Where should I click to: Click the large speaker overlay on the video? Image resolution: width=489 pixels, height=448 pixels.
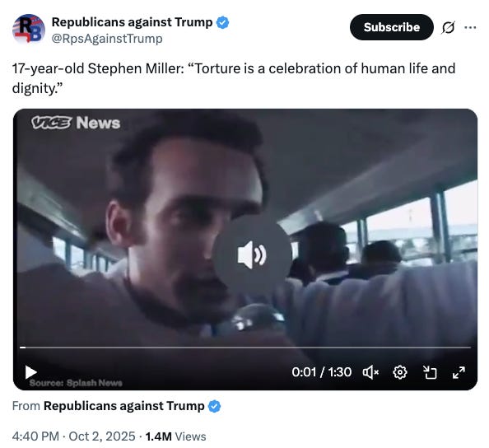[x=252, y=255]
